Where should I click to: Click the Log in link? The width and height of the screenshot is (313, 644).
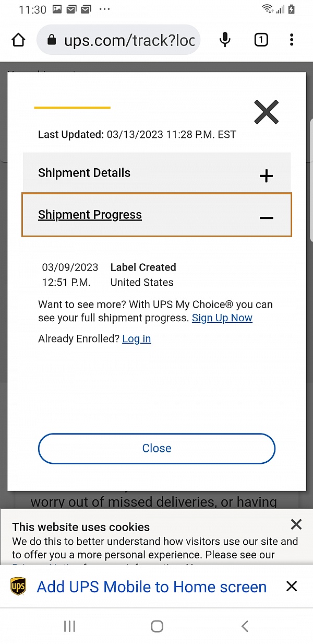(x=137, y=339)
